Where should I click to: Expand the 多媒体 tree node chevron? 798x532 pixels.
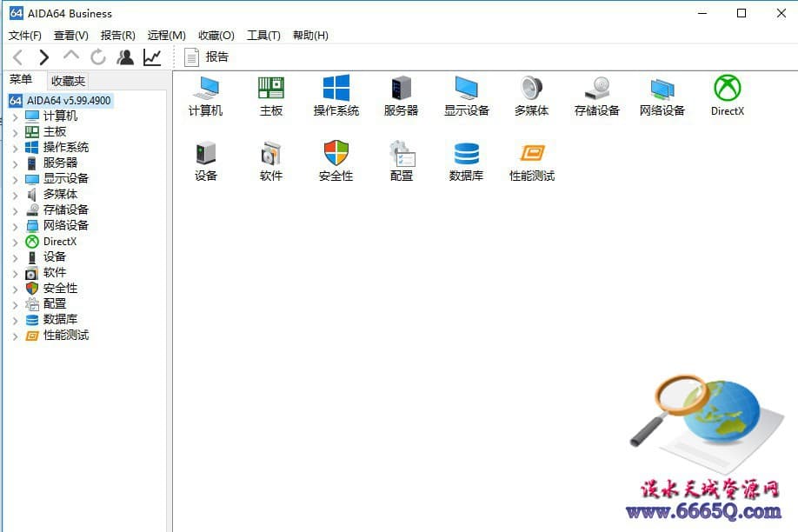pos(16,196)
